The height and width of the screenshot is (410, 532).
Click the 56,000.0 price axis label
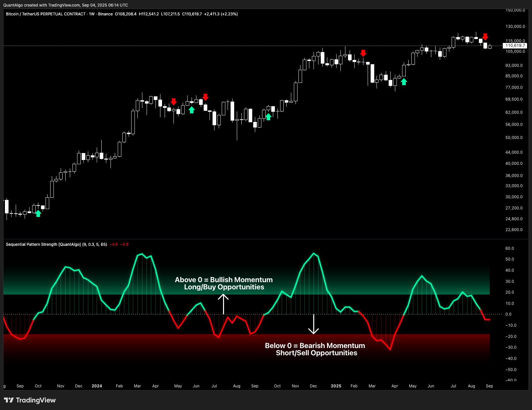[x=514, y=125]
